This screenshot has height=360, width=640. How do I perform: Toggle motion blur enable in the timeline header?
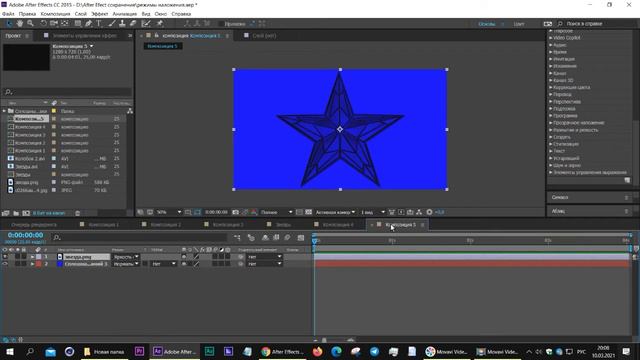click(x=287, y=238)
